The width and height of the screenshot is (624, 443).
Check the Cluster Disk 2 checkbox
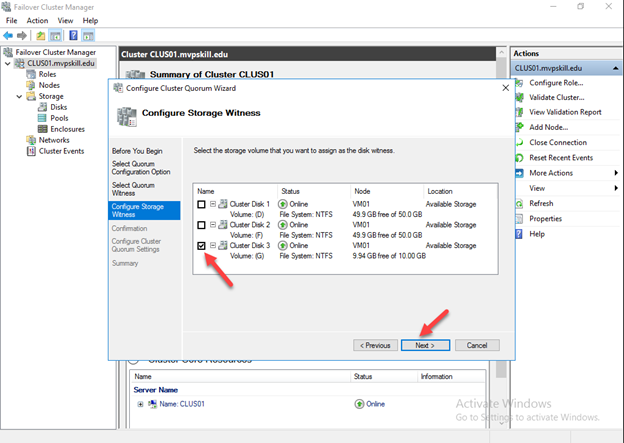point(201,225)
